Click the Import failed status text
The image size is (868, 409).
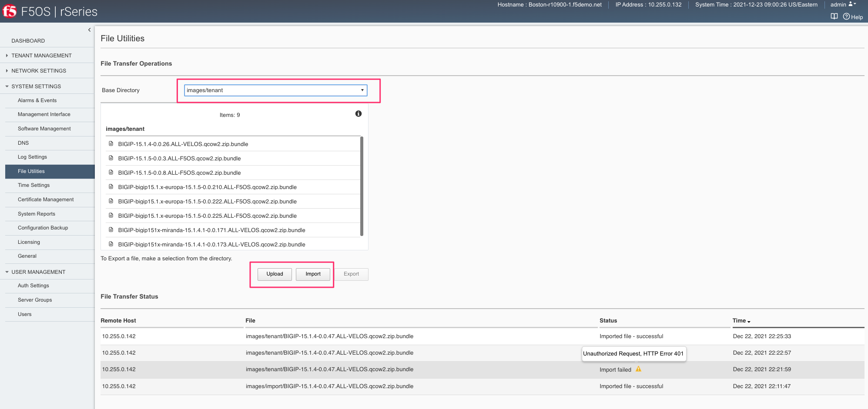point(615,369)
